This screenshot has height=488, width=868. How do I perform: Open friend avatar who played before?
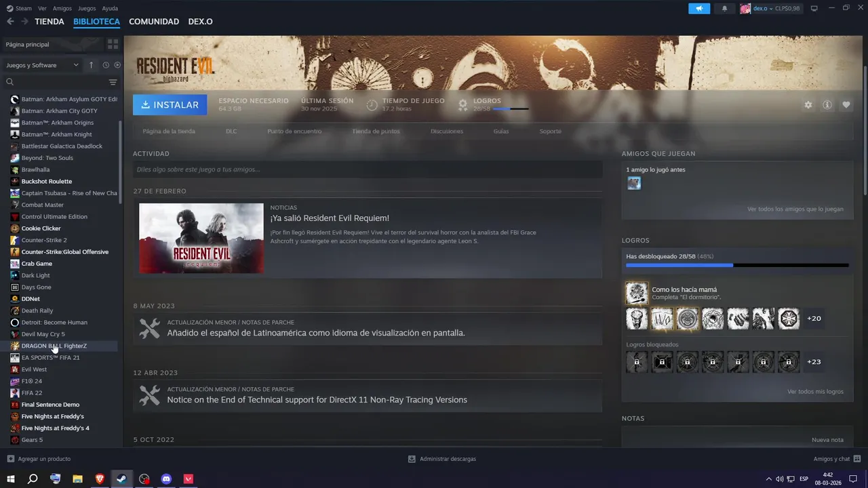pos(634,183)
